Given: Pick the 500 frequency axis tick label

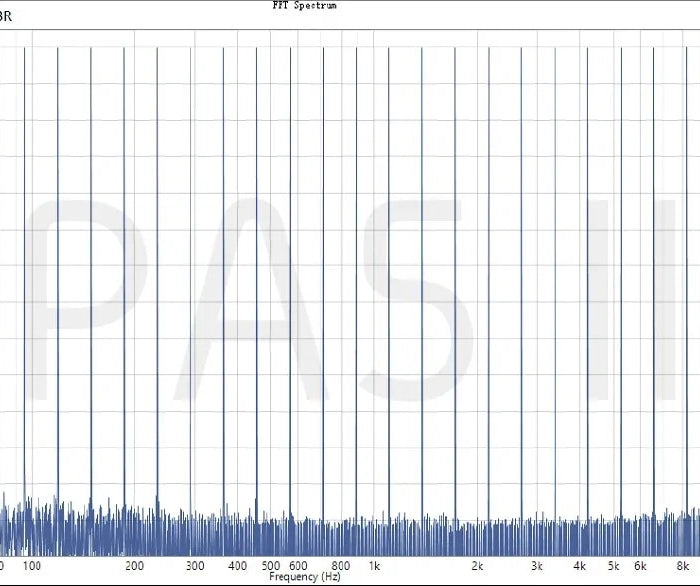Looking at the screenshot, I should [x=271, y=566].
